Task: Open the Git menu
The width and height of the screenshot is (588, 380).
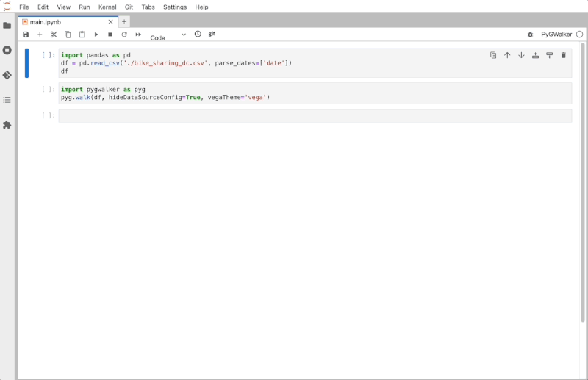Action: [x=129, y=7]
